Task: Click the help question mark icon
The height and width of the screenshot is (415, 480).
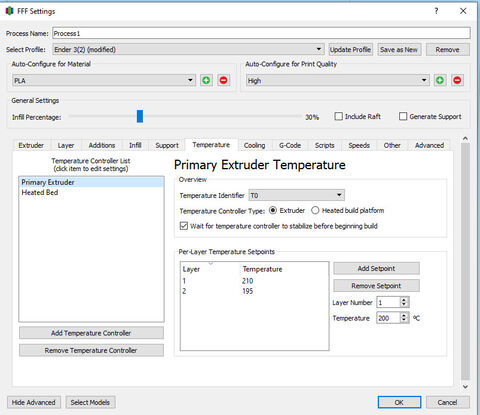Action: 436,11
